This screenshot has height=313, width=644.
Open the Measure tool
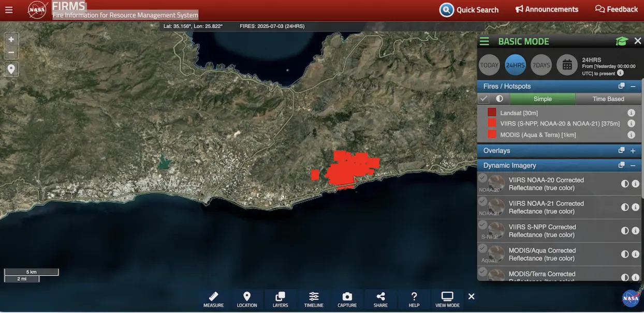[213, 299]
